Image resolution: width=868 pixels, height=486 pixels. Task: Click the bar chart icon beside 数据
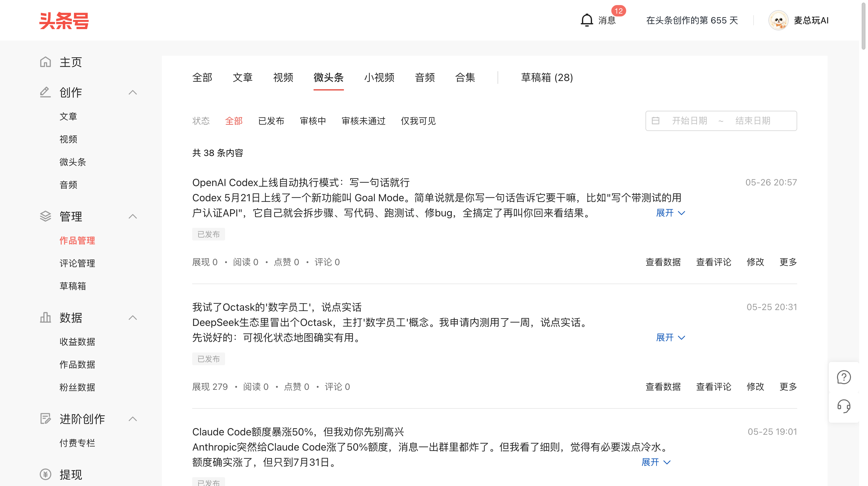(x=46, y=318)
